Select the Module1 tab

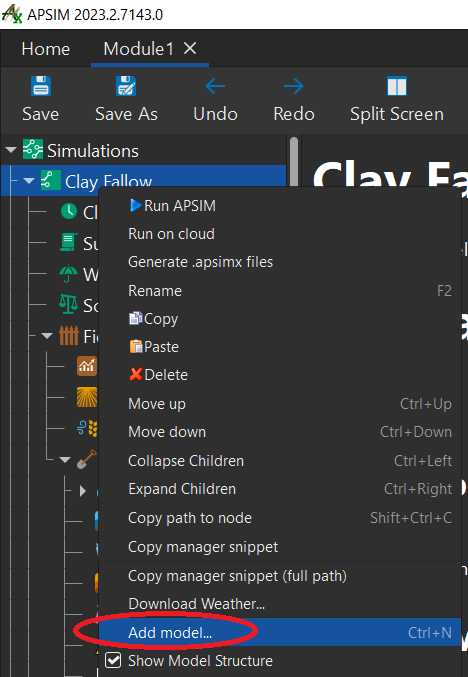coord(139,49)
